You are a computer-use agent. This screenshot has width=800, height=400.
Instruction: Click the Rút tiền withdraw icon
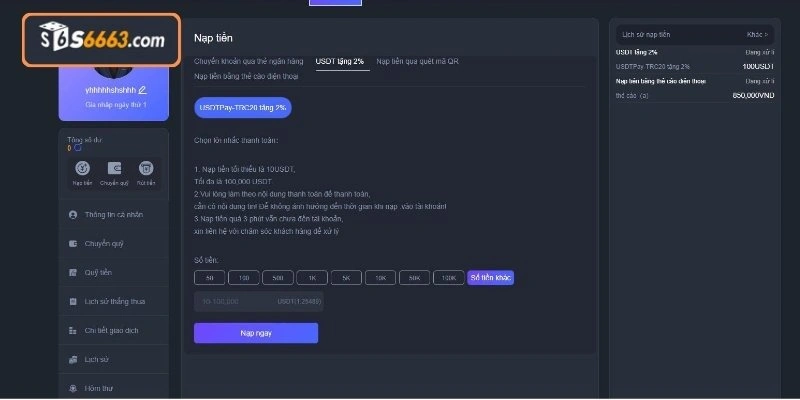(x=146, y=169)
